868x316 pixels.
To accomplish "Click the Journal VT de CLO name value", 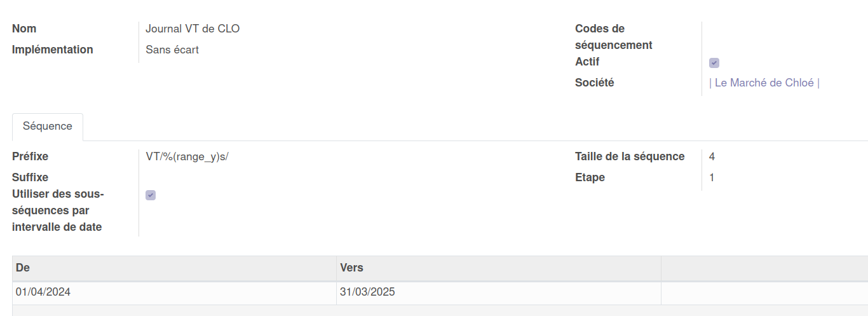I will click(193, 29).
